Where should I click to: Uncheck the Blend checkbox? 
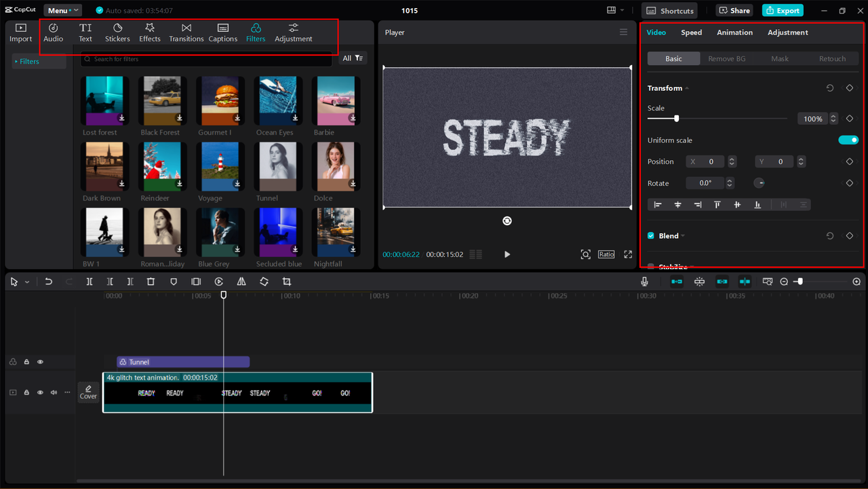(x=651, y=236)
